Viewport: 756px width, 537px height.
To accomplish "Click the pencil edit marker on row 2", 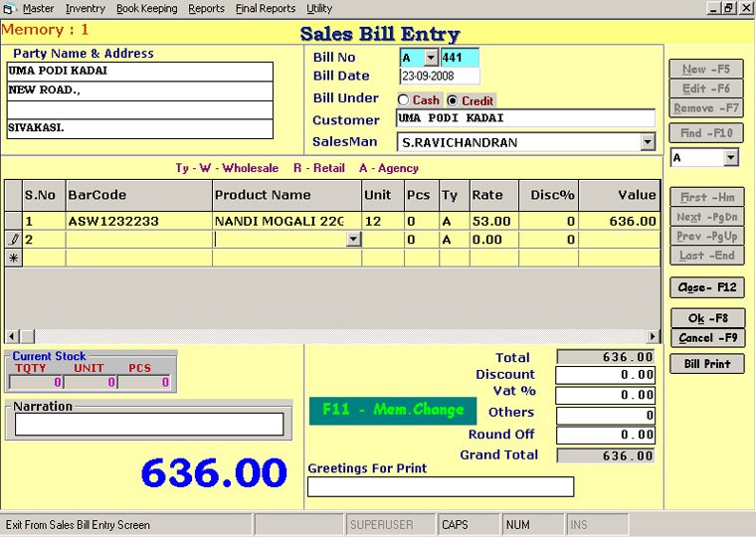I will [13, 240].
